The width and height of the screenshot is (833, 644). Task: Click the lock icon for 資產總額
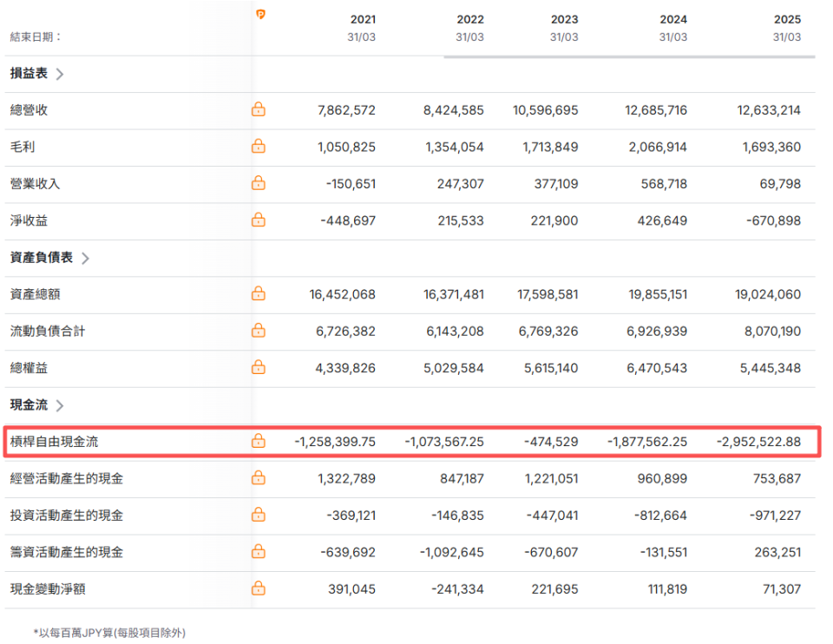point(258,294)
